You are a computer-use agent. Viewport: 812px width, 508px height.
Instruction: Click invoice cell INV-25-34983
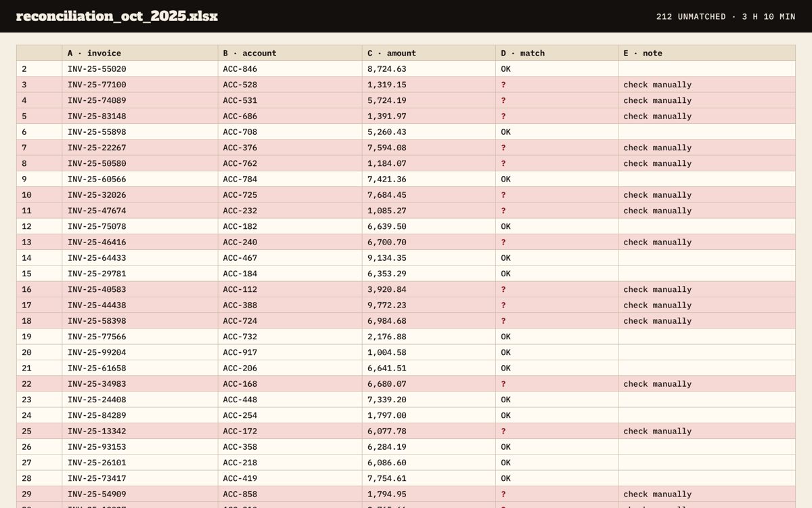[140, 384]
